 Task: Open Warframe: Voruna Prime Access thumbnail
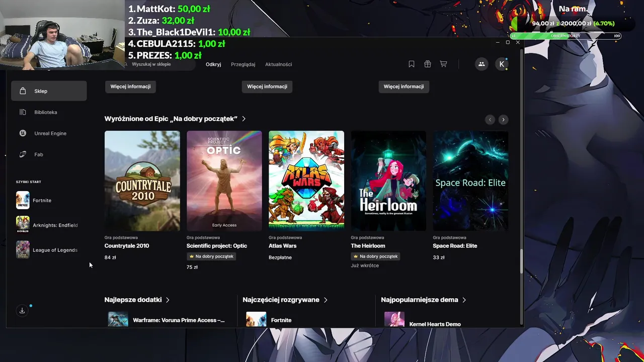coord(118,319)
